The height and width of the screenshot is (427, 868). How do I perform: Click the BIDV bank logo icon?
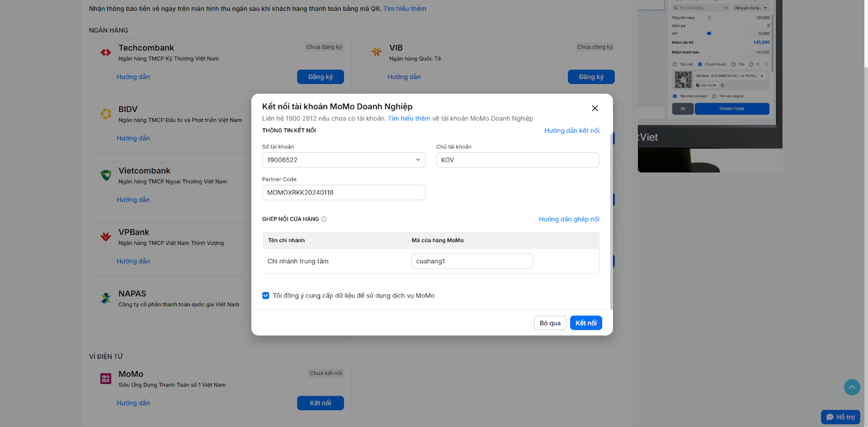(x=106, y=114)
